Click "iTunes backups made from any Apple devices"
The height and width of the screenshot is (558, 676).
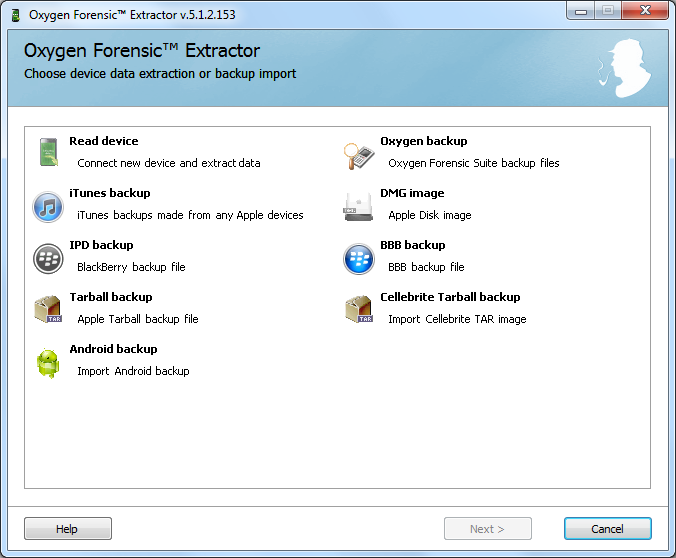[x=190, y=215]
